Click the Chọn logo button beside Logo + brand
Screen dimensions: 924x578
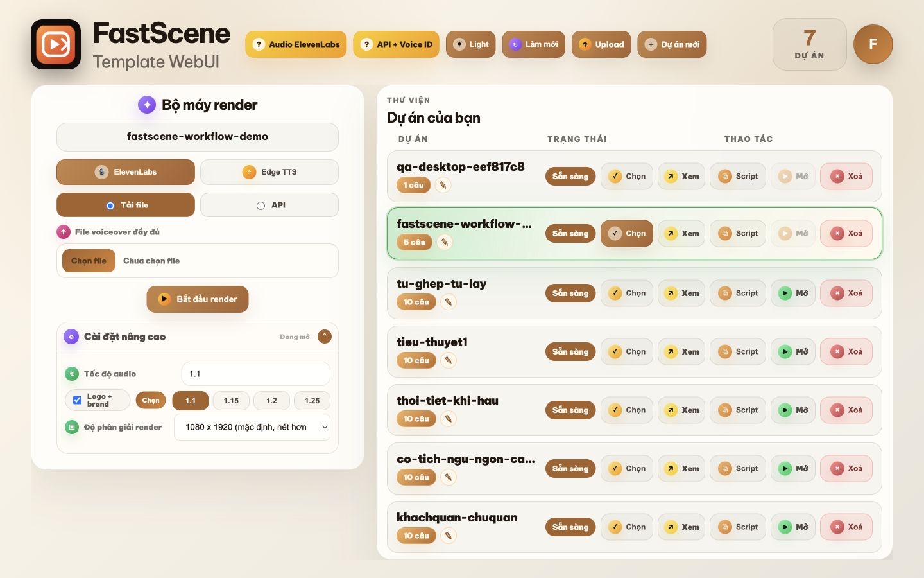(x=151, y=400)
